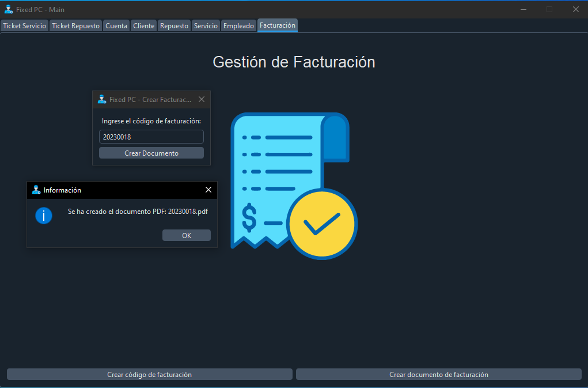The height and width of the screenshot is (388, 588).
Task: Click the Fixed PC icon on the Información dialog
Action: (35, 190)
